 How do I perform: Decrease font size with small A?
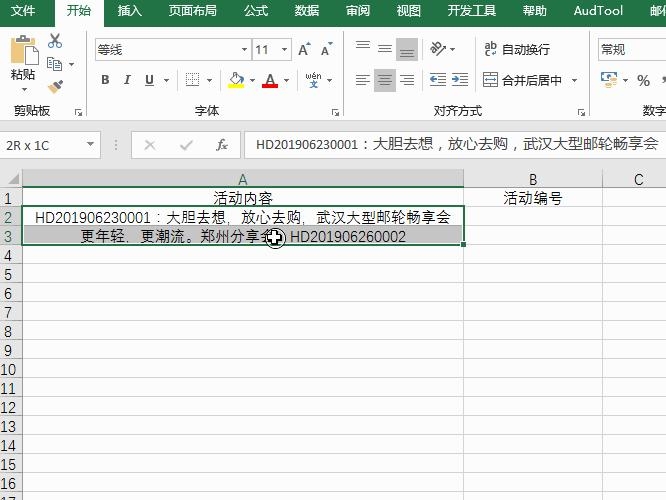pos(326,50)
